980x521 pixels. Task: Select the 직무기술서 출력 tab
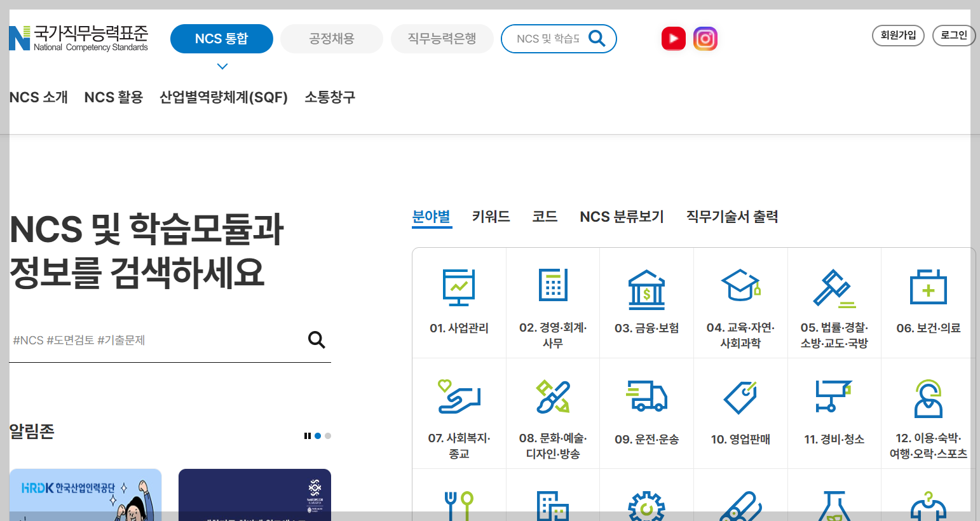[732, 217]
